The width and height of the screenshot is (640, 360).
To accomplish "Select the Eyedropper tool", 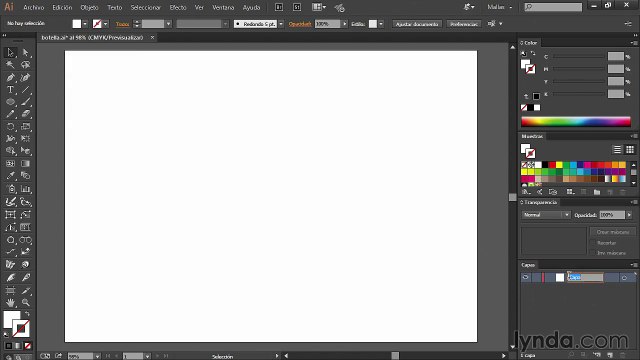I will 10,176.
